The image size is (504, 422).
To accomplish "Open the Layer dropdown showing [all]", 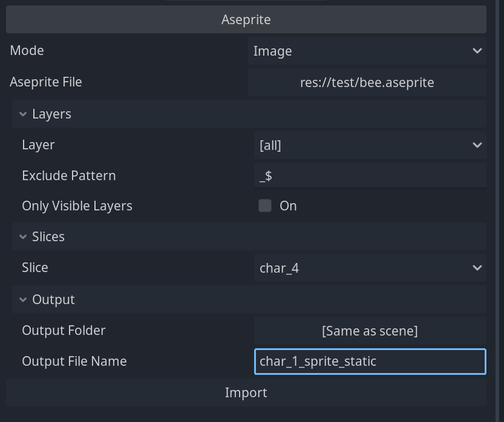I will pyautogui.click(x=370, y=145).
